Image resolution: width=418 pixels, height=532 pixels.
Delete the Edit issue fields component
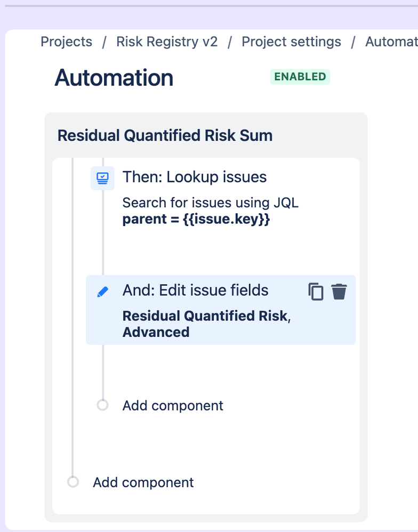(339, 292)
